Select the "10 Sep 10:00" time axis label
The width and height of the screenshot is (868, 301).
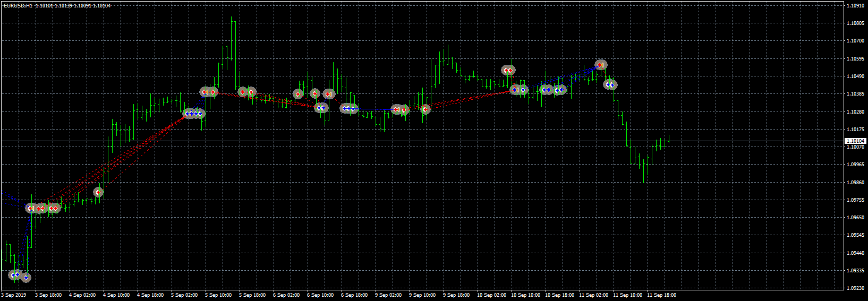pos(525,295)
